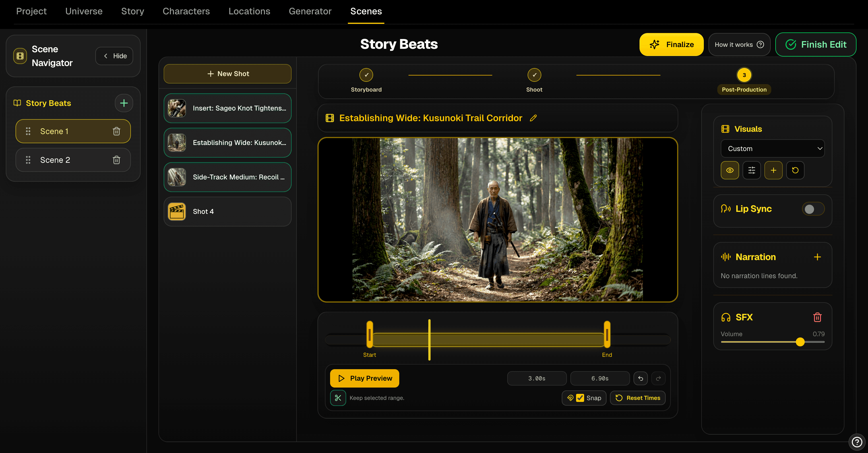
Task: Hide the Scene Navigator panel
Action: tap(114, 56)
